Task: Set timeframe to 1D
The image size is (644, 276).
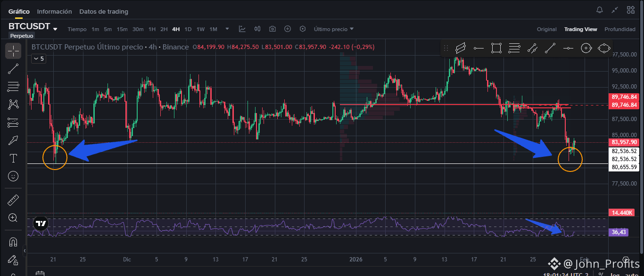Action: (x=188, y=29)
